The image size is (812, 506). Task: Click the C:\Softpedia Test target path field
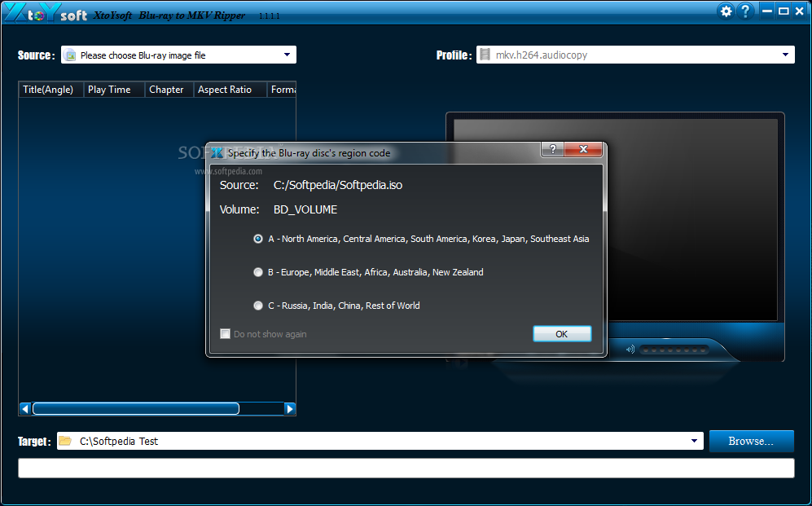coord(380,442)
